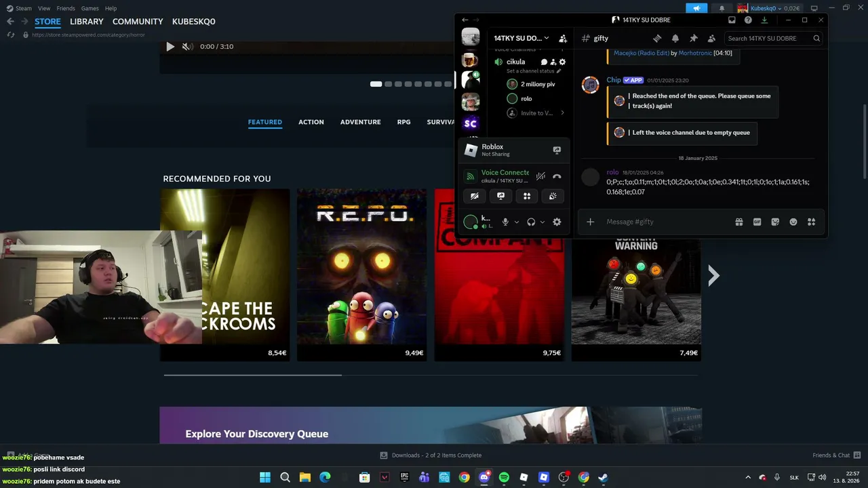Open emoji picker in Discord message bar
Screen dimensions: 868x488
coord(793,222)
